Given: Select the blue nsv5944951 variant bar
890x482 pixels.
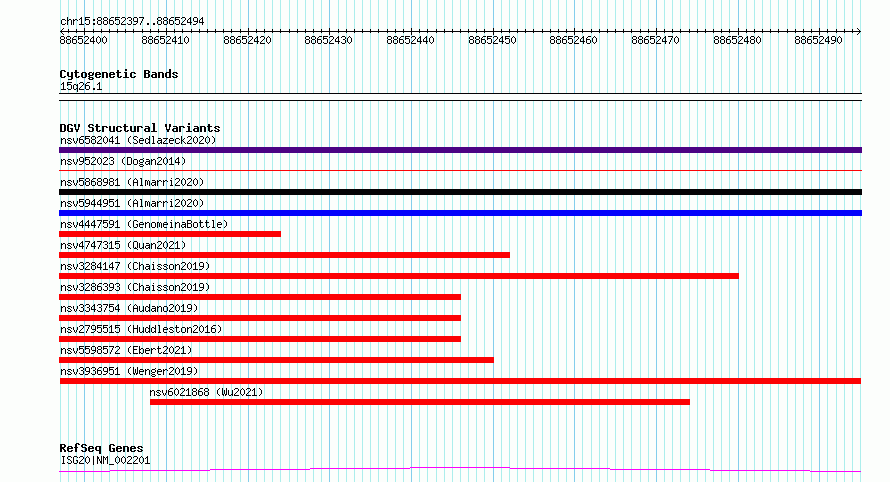Looking at the screenshot, I should click(460, 213).
